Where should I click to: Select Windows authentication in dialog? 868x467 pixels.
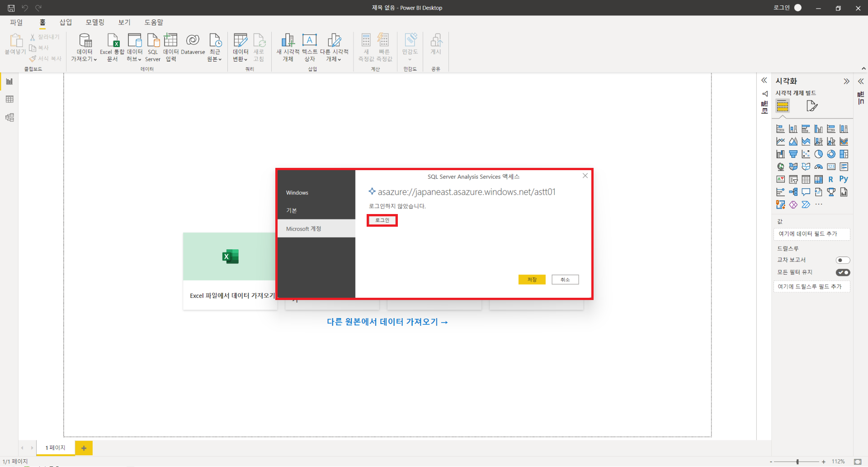316,193
